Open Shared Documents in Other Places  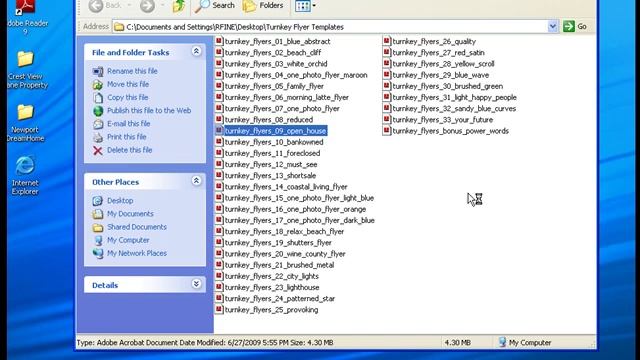[x=137, y=227]
